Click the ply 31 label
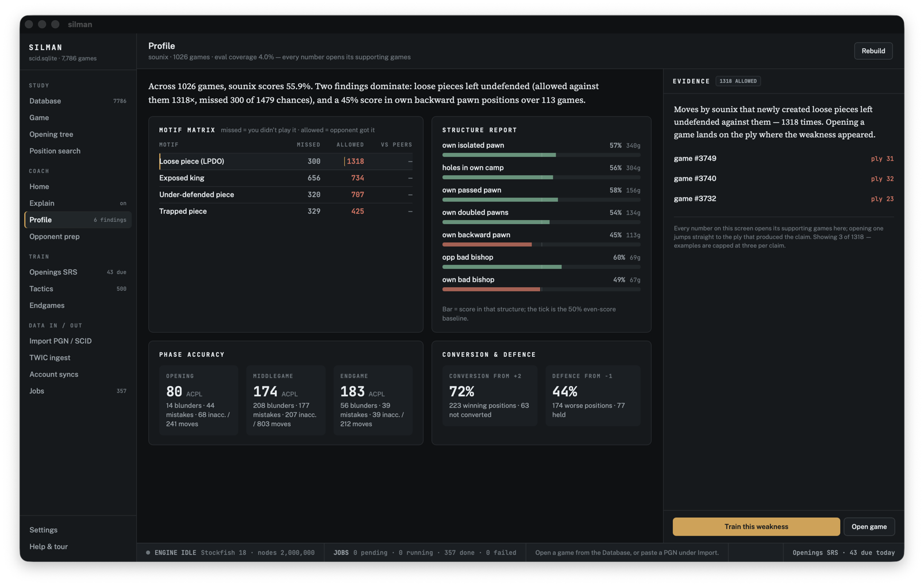924x586 pixels. click(882, 159)
